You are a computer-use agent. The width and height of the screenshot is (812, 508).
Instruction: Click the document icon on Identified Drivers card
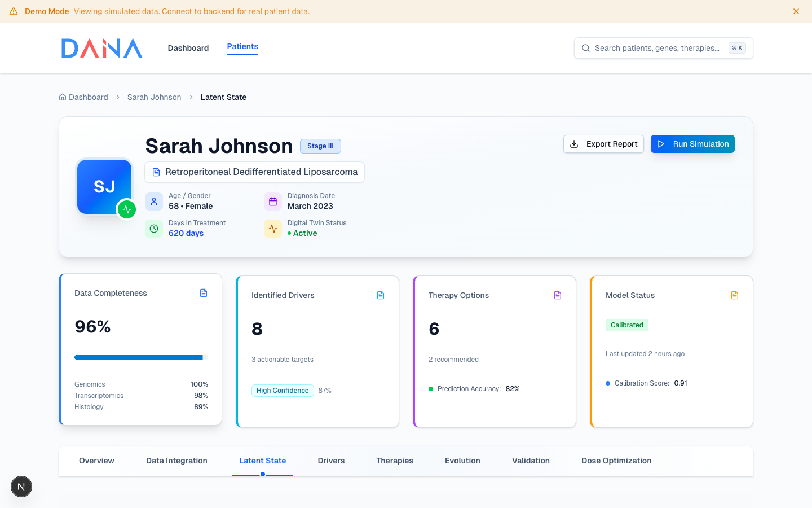point(381,295)
